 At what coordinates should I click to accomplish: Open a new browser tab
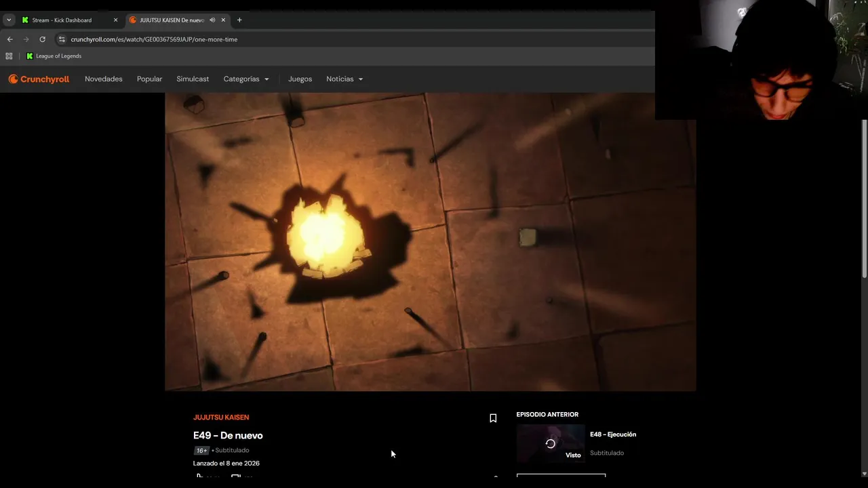(x=239, y=20)
